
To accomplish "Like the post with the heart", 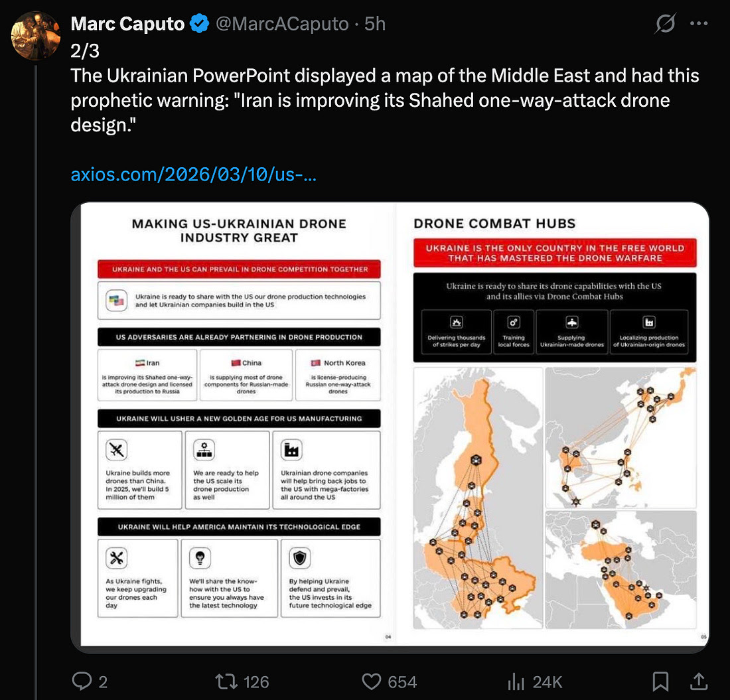I will pos(370,681).
